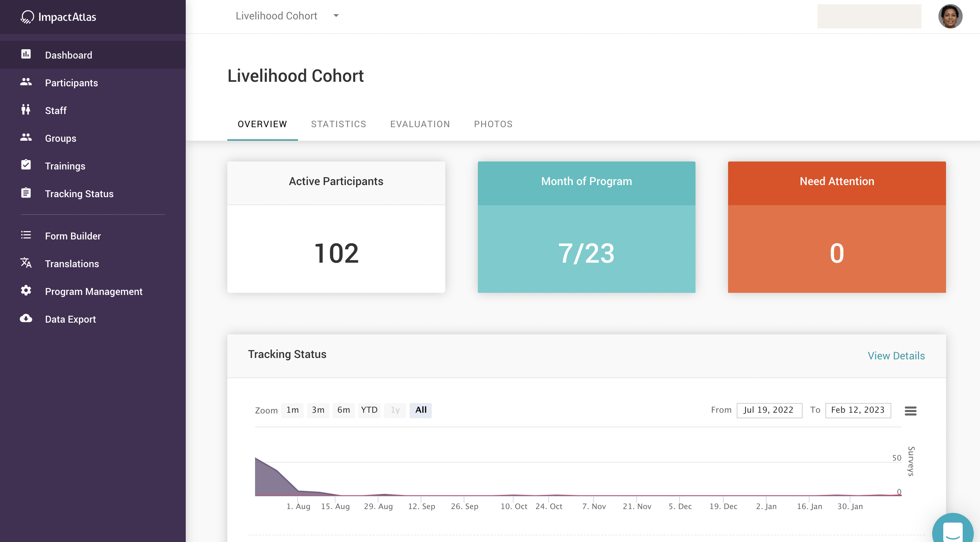The width and height of the screenshot is (980, 542).
Task: Open the Evaluation tab
Action: (420, 124)
